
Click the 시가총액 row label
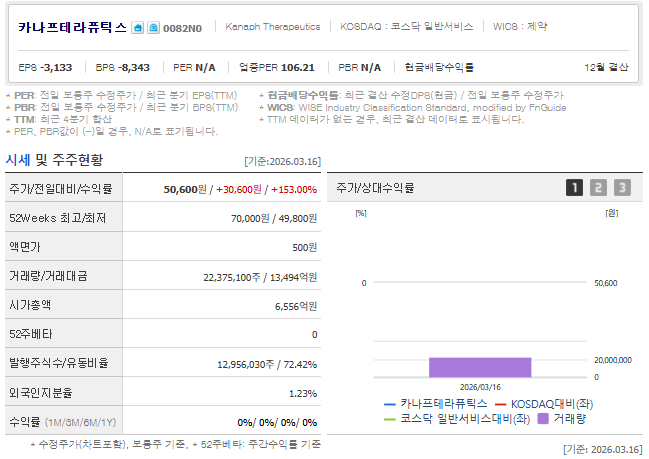pos(30,305)
